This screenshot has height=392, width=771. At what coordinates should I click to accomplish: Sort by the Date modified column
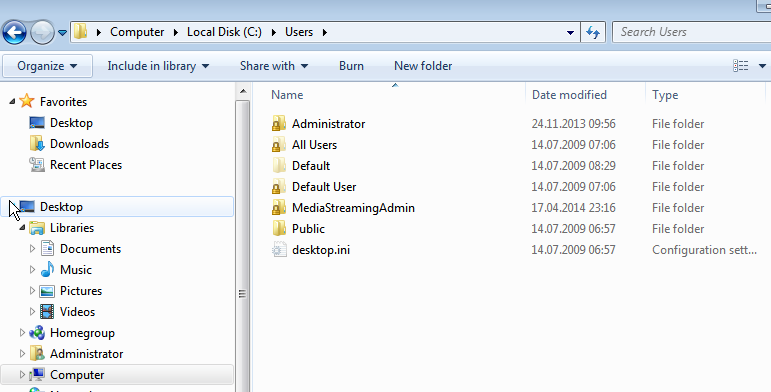(x=569, y=95)
